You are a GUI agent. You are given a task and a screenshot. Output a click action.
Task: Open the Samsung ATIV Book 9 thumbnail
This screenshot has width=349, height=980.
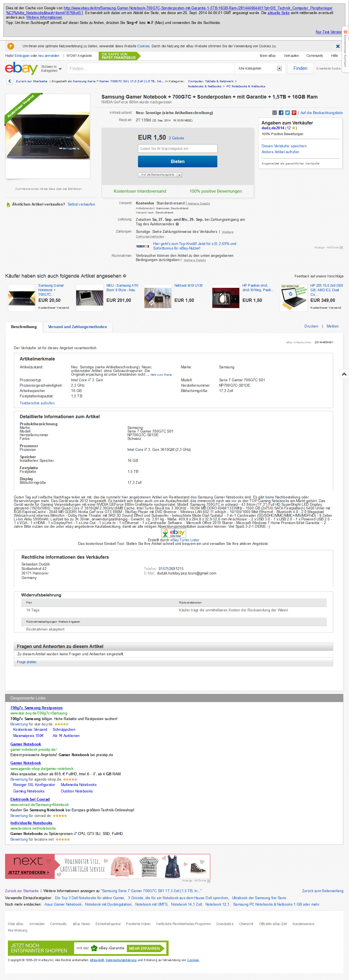90,298
